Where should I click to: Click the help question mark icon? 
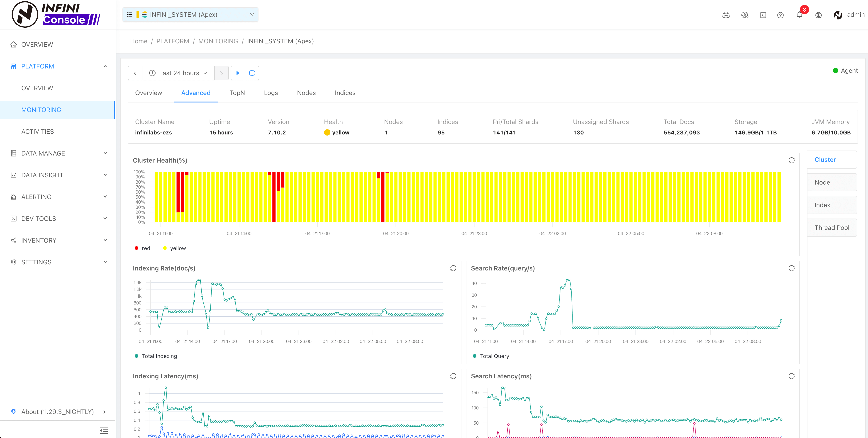pos(780,15)
